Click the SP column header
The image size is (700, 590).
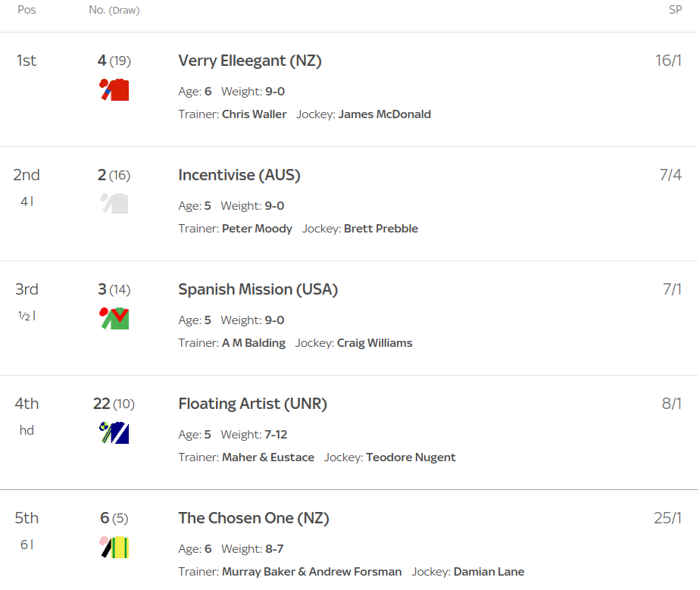pyautogui.click(x=675, y=10)
